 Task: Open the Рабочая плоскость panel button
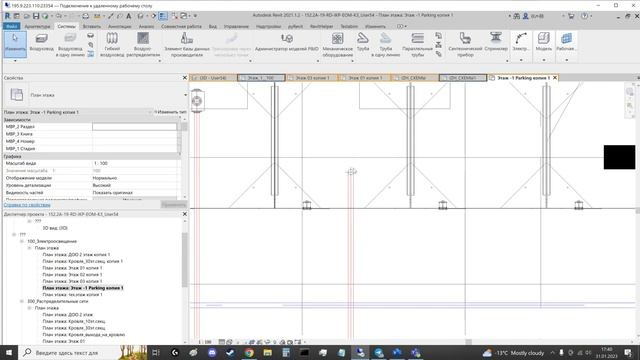[566, 42]
